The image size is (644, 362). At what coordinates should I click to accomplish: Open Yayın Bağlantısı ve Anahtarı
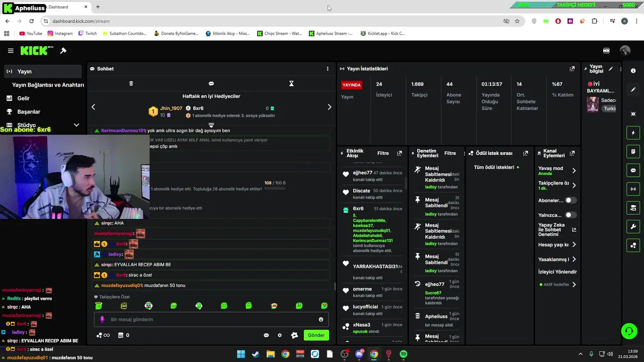click(48, 85)
